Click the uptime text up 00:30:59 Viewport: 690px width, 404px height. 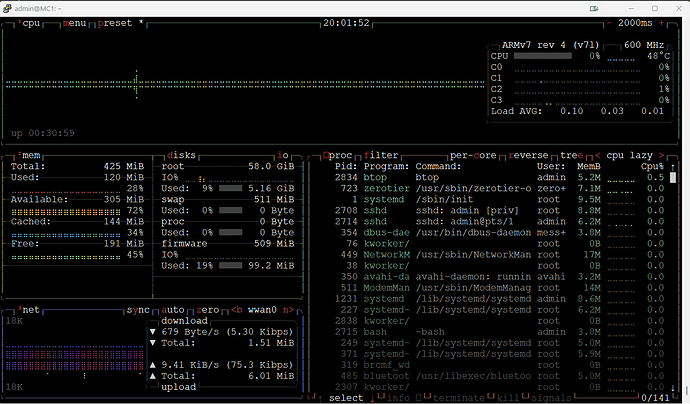43,133
